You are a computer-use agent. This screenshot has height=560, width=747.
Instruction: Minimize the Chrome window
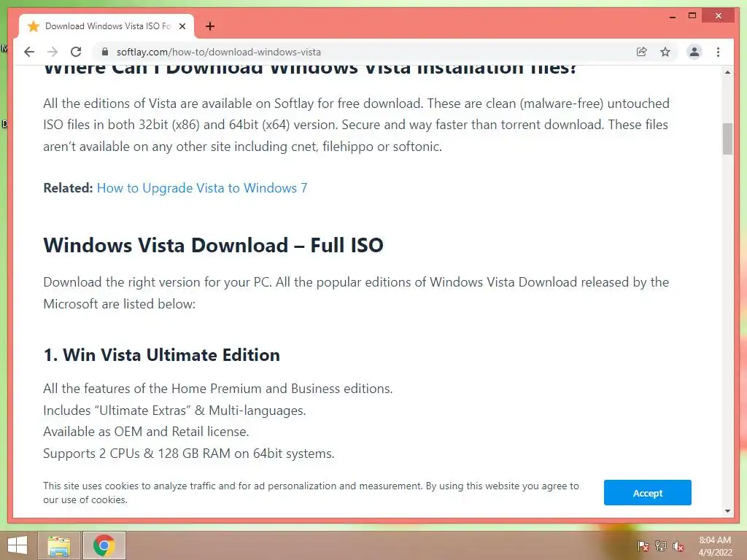pyautogui.click(x=672, y=16)
